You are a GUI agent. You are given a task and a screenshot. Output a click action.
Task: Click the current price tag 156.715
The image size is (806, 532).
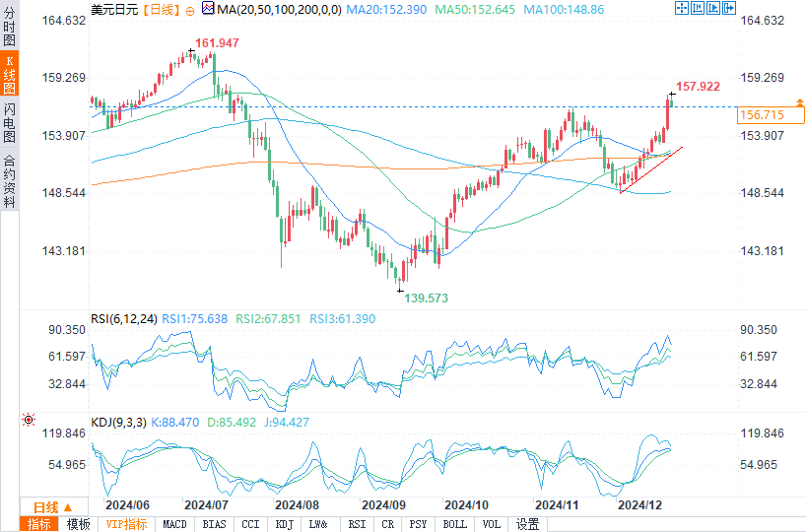tap(770, 115)
